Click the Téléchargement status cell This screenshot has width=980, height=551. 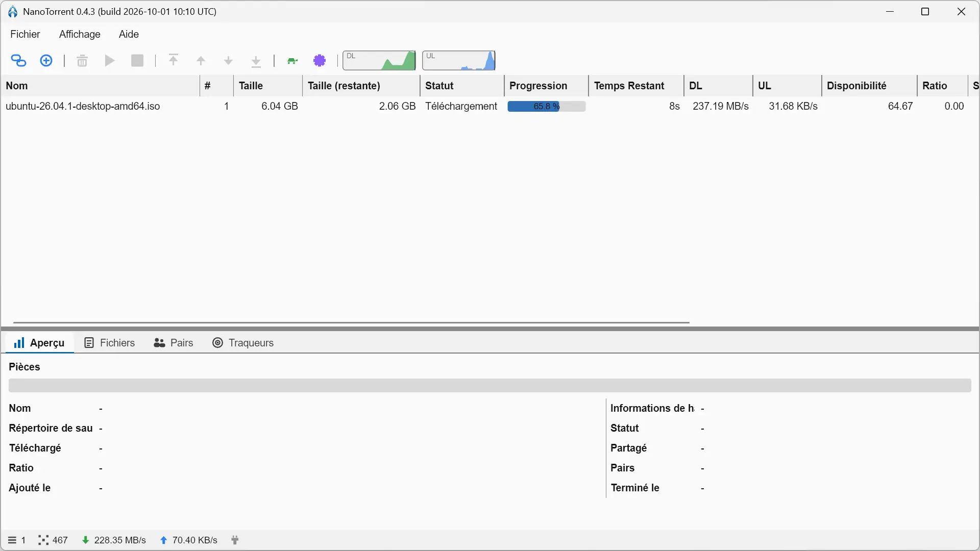click(461, 106)
